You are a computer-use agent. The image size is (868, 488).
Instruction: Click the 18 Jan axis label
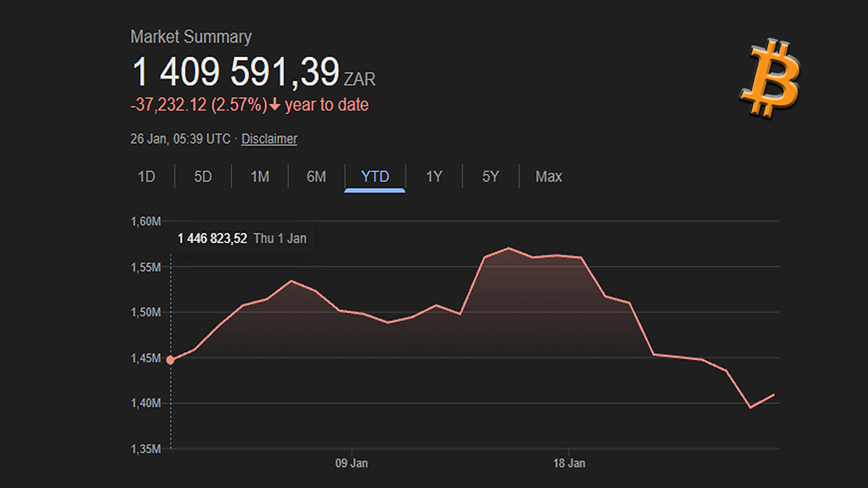coord(569,463)
